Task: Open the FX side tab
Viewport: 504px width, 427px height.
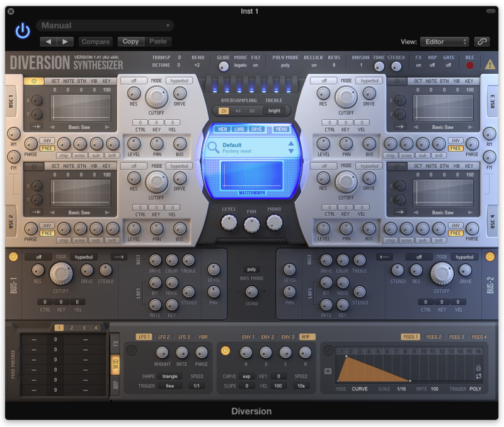Action: pos(115,343)
